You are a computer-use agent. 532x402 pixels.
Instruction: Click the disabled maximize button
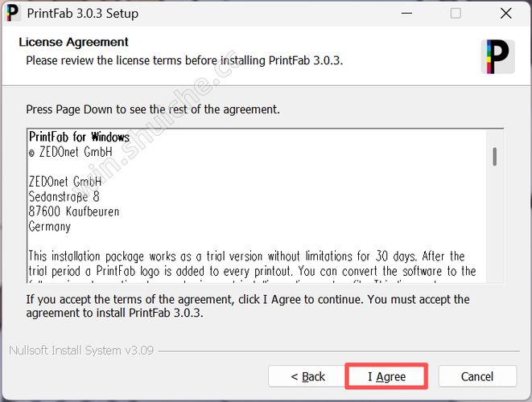pyautogui.click(x=456, y=14)
